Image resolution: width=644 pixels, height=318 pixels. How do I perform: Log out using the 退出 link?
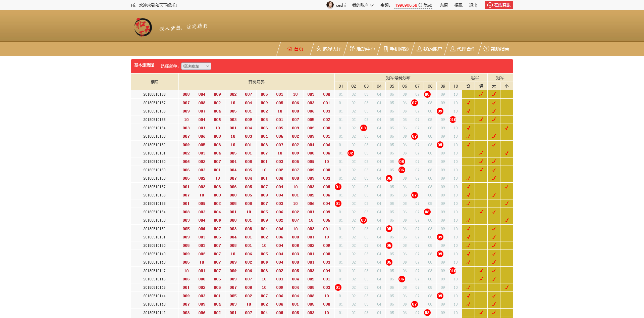point(473,5)
